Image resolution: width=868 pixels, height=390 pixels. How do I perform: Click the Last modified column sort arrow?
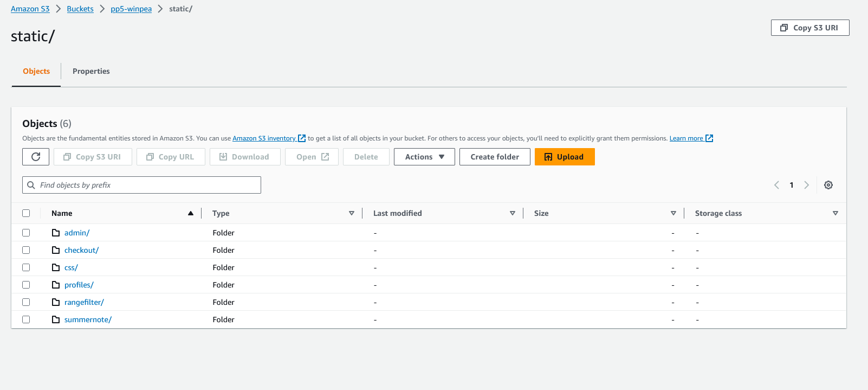tap(513, 213)
